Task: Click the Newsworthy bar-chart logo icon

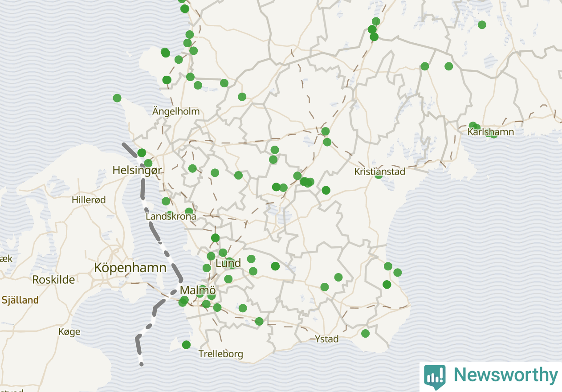Action: click(435, 377)
